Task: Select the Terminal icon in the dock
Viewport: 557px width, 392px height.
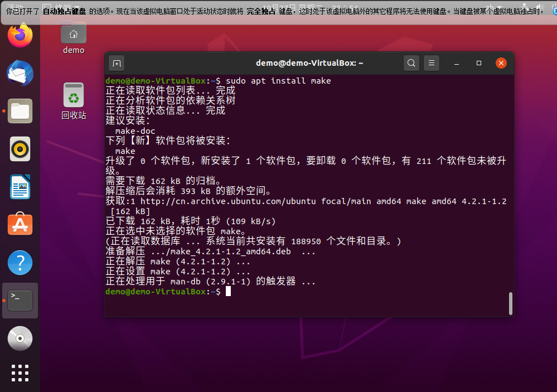Action: pos(20,301)
